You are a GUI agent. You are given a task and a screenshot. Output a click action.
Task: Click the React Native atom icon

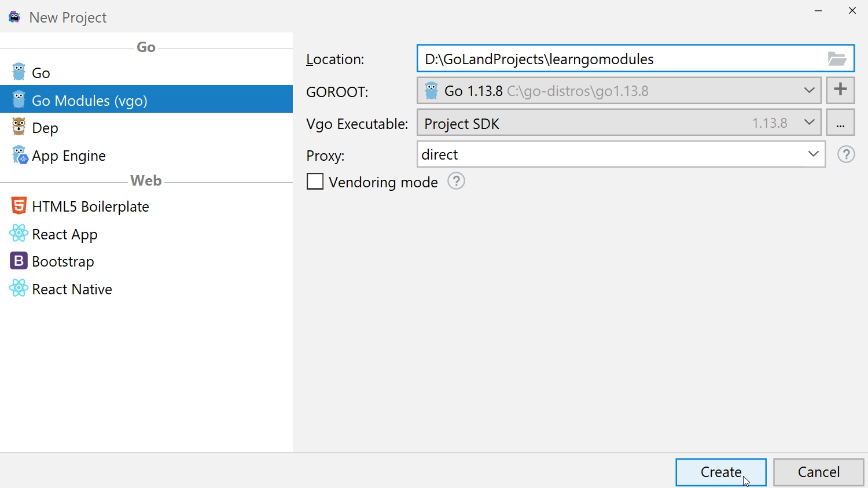click(19, 288)
